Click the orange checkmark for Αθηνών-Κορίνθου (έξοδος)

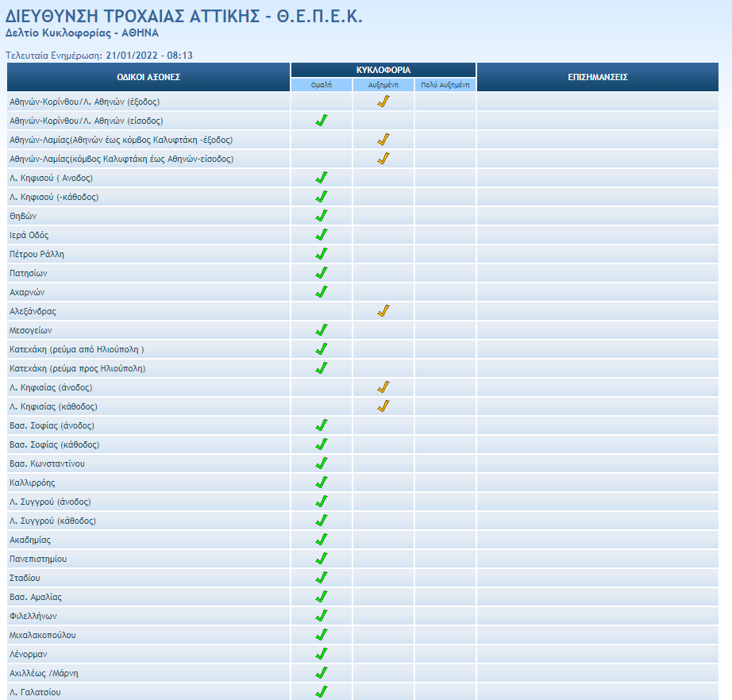pyautogui.click(x=383, y=102)
